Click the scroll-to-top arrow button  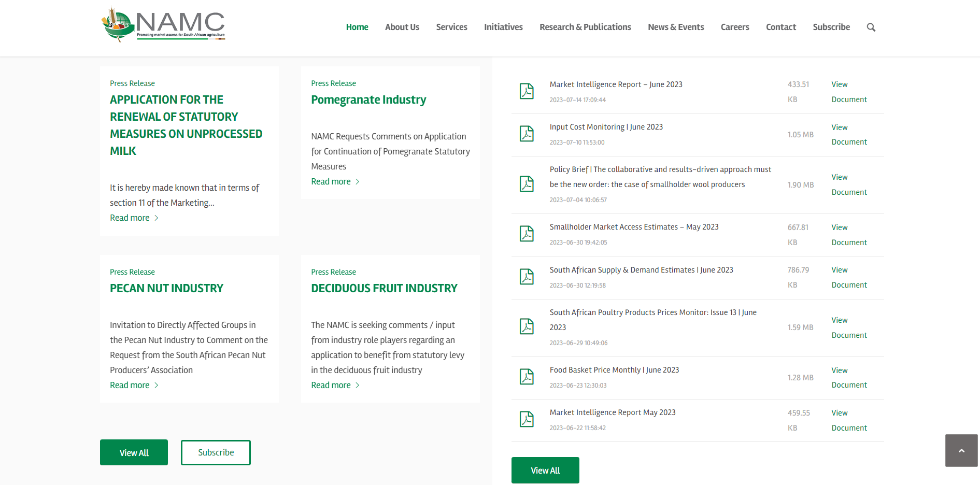(961, 451)
